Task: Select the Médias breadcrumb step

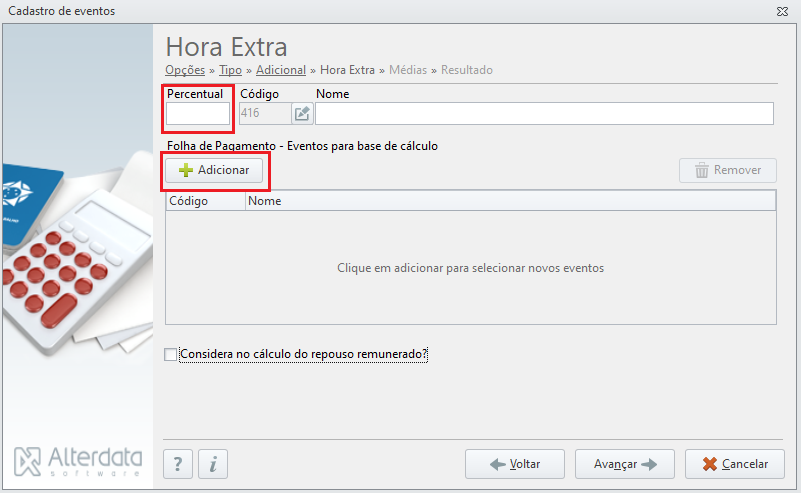Action: click(x=408, y=70)
